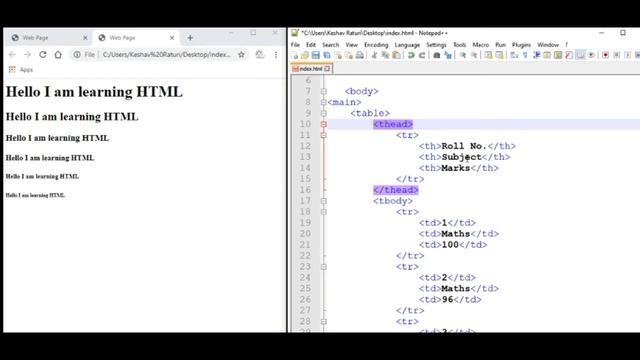Open Chrome three-dot menu
Image resolution: width=640 pixels, height=360 pixels.
point(276,54)
